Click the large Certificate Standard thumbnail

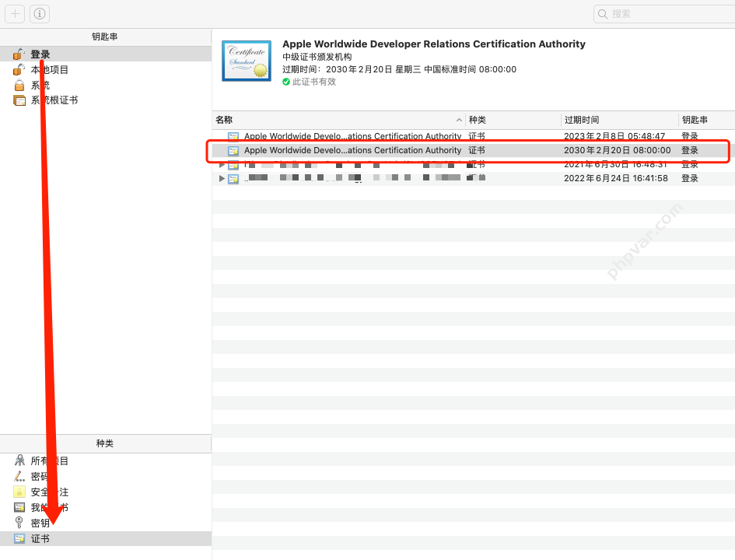click(247, 61)
